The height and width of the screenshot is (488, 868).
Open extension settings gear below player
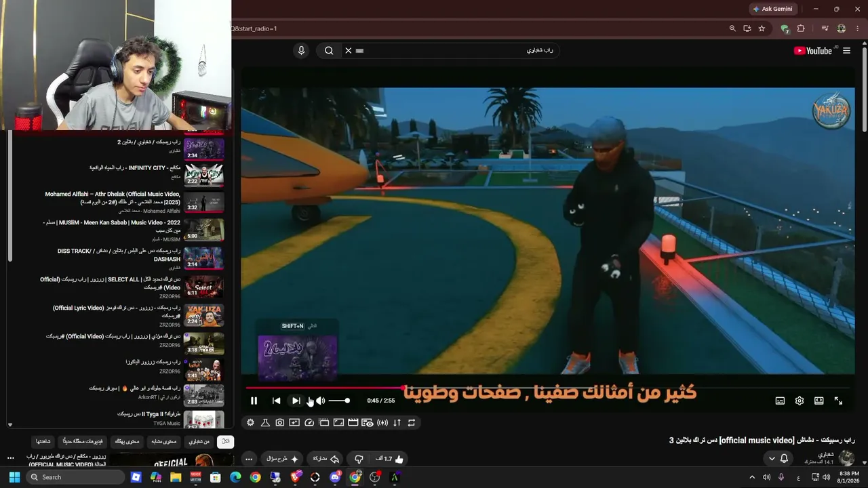click(x=250, y=422)
